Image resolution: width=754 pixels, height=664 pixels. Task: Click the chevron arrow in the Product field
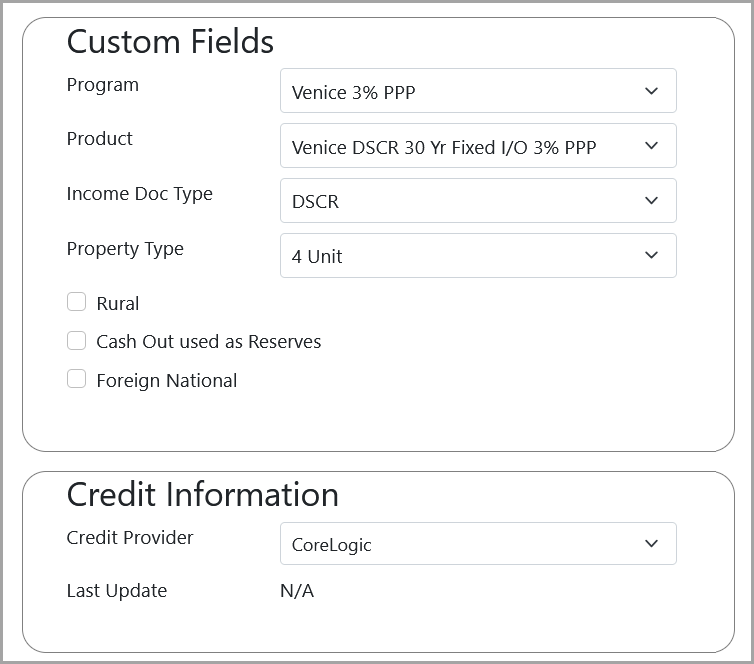[651, 146]
